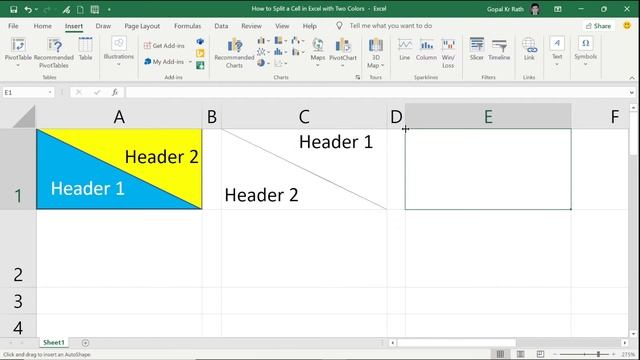Insert combo chart icon
This screenshot has height=360, width=640.
pyautogui.click(x=298, y=52)
